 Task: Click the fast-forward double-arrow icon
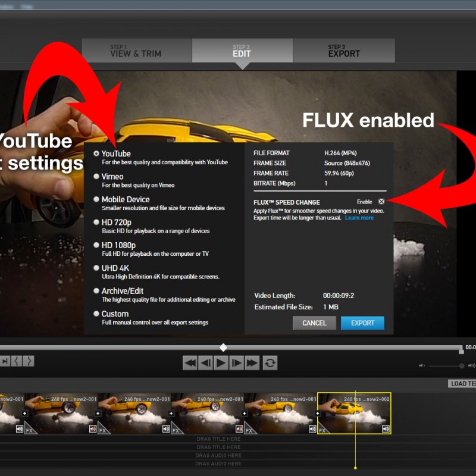pyautogui.click(x=252, y=362)
